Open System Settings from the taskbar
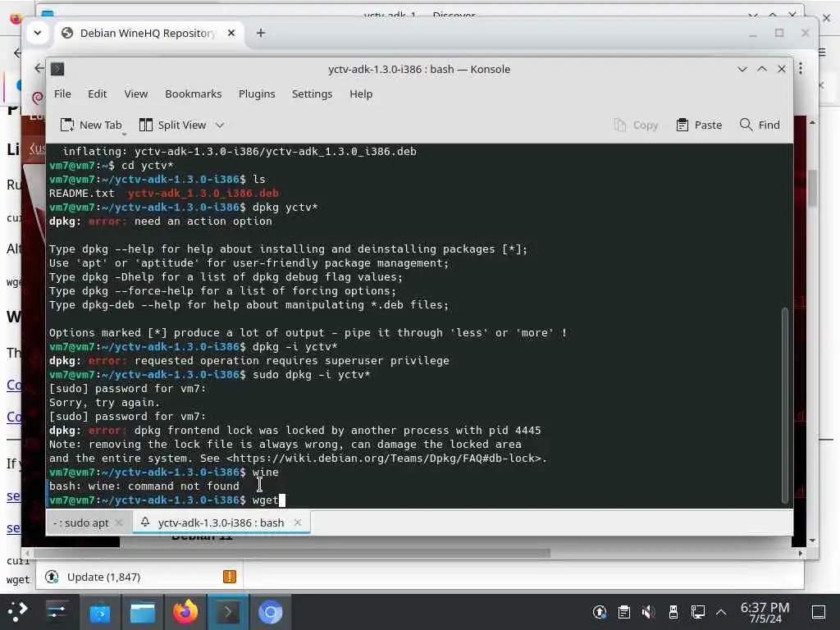 click(57, 612)
